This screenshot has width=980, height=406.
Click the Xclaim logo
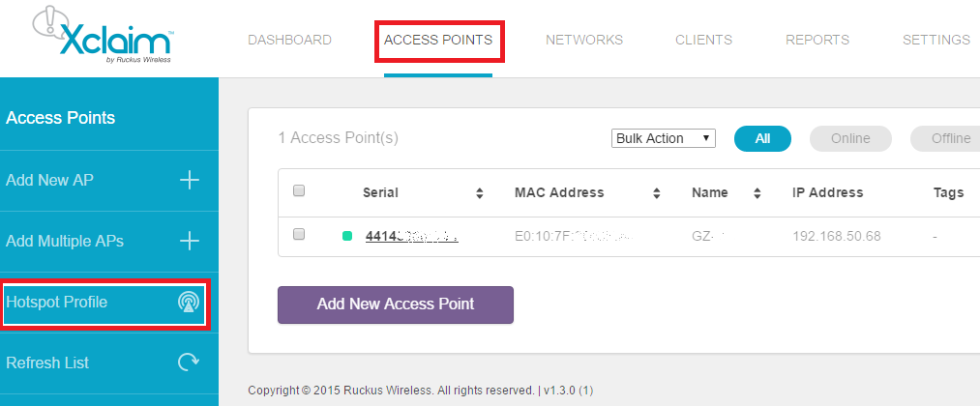(x=104, y=35)
